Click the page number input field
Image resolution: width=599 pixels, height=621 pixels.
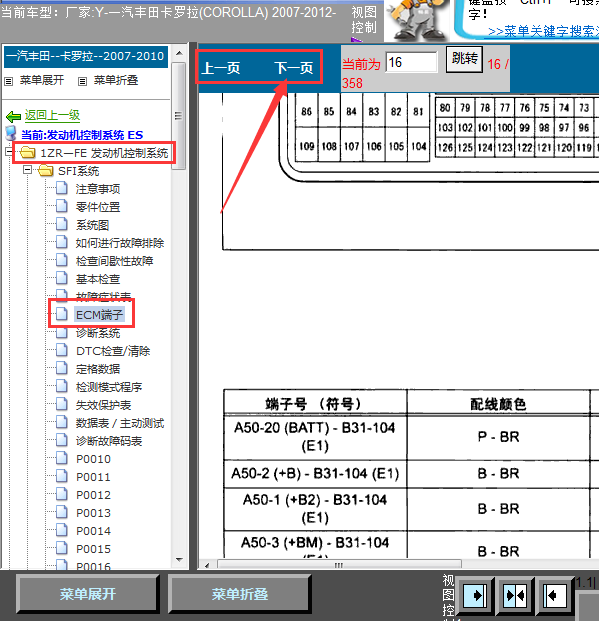coord(411,62)
